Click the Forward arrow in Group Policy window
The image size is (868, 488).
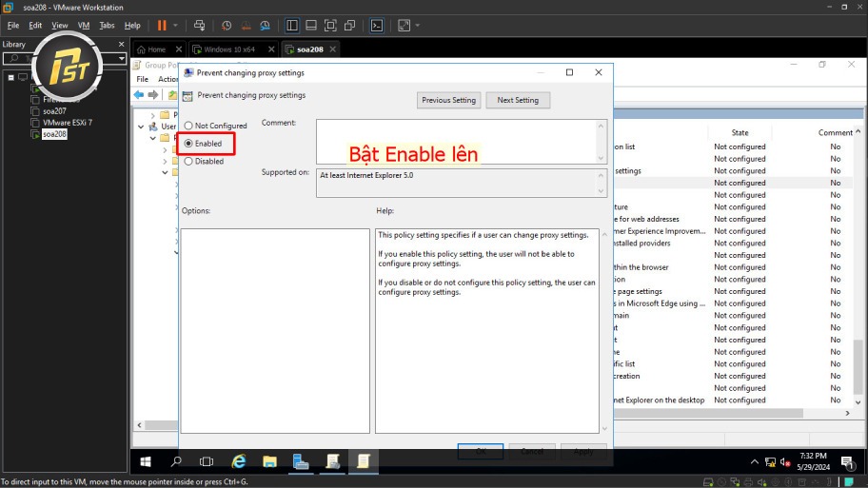click(153, 94)
